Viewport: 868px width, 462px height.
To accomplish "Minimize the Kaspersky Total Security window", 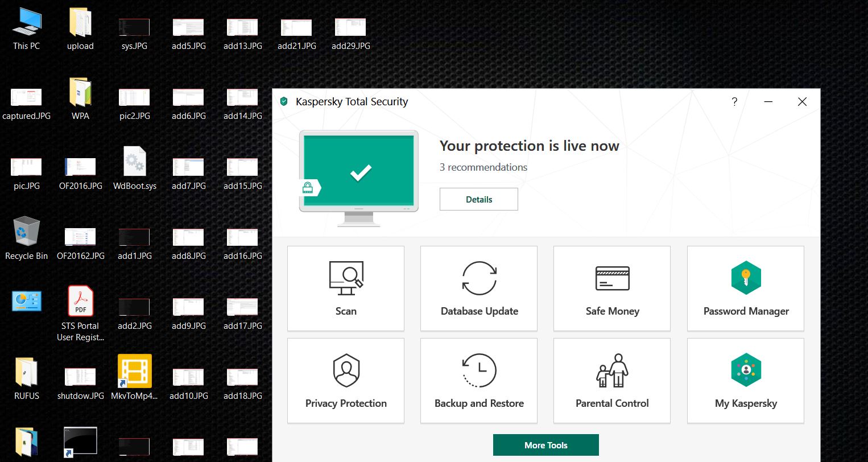I will click(768, 102).
